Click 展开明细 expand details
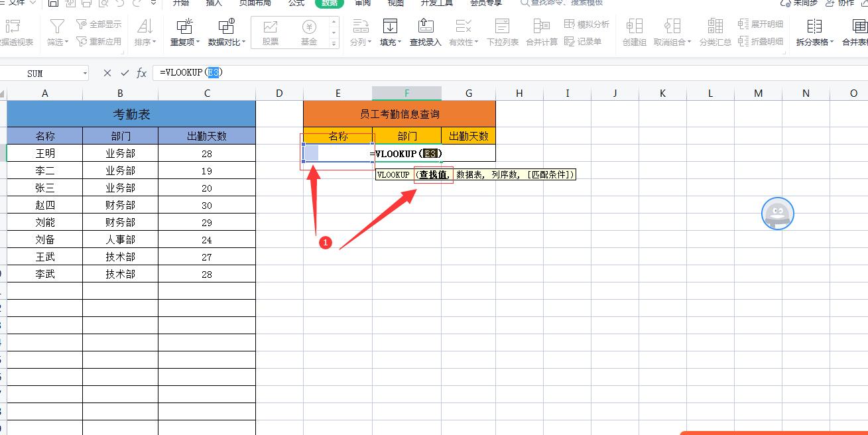The height and width of the screenshot is (435, 868). [x=761, y=25]
